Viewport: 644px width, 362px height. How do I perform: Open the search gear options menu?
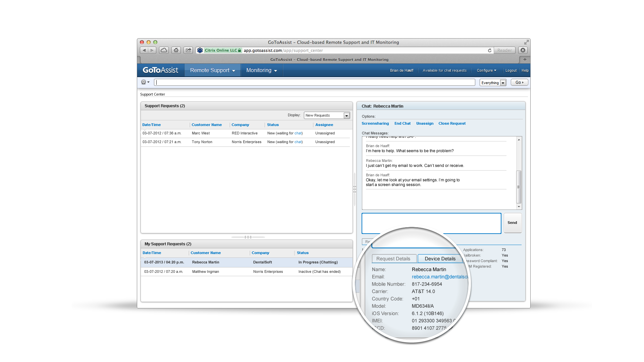[x=145, y=82]
